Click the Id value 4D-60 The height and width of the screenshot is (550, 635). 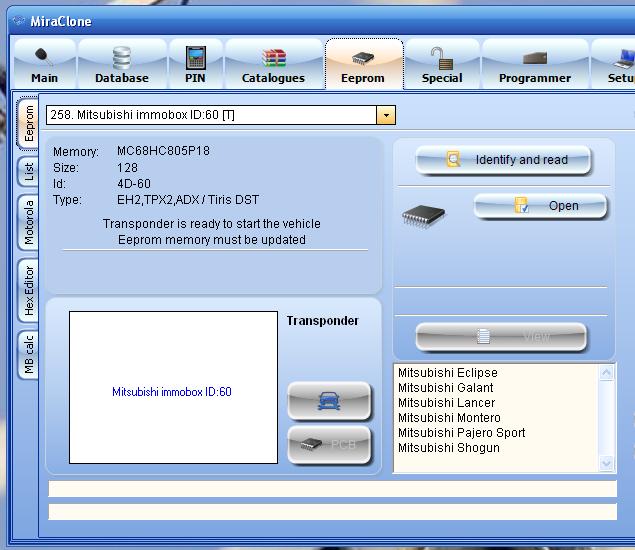134,184
